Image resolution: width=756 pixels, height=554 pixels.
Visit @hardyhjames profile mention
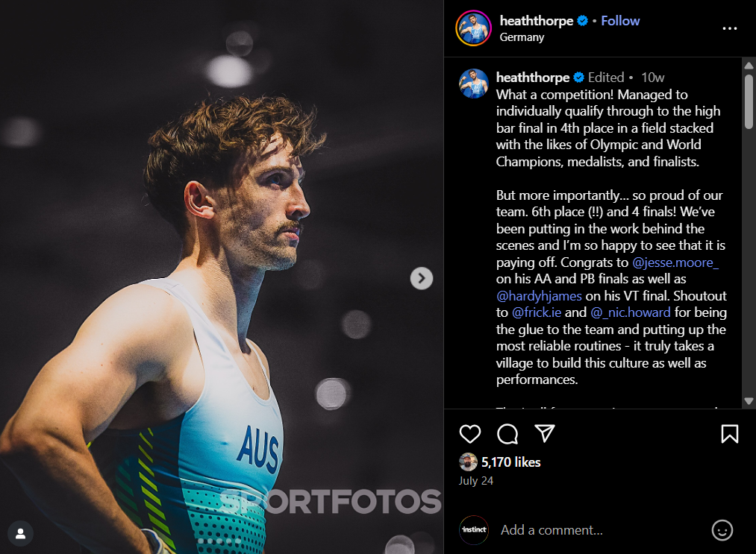[x=539, y=296]
